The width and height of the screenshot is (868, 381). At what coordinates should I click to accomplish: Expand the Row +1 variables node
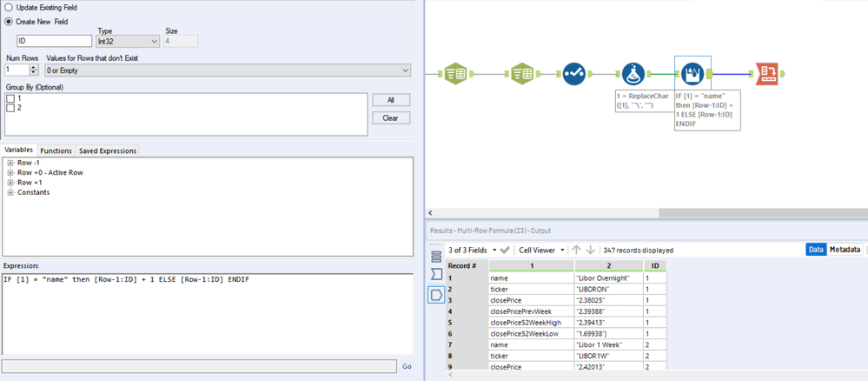10,183
